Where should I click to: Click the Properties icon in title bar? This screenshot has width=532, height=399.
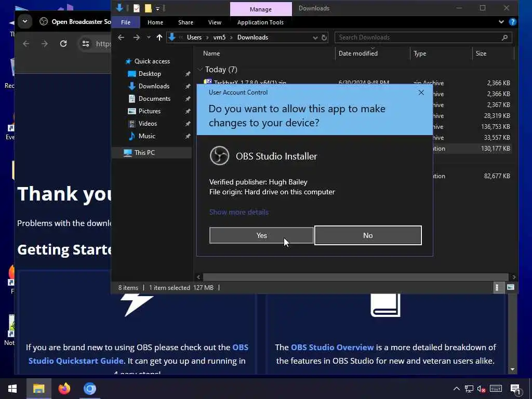tap(137, 8)
